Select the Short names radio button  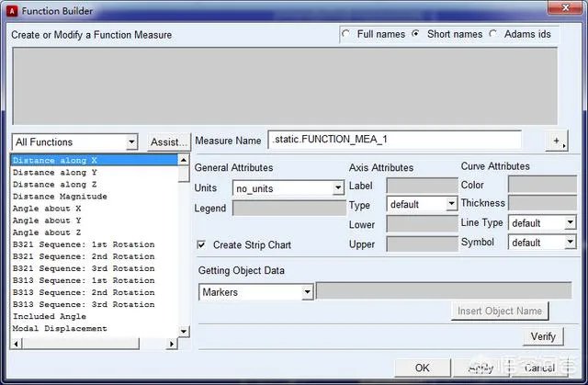click(416, 34)
